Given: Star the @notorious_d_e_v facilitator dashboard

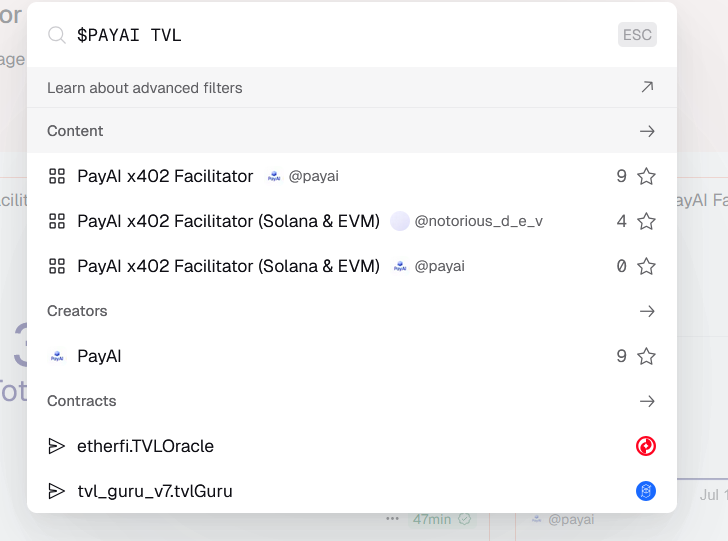Looking at the screenshot, I should 646,221.
